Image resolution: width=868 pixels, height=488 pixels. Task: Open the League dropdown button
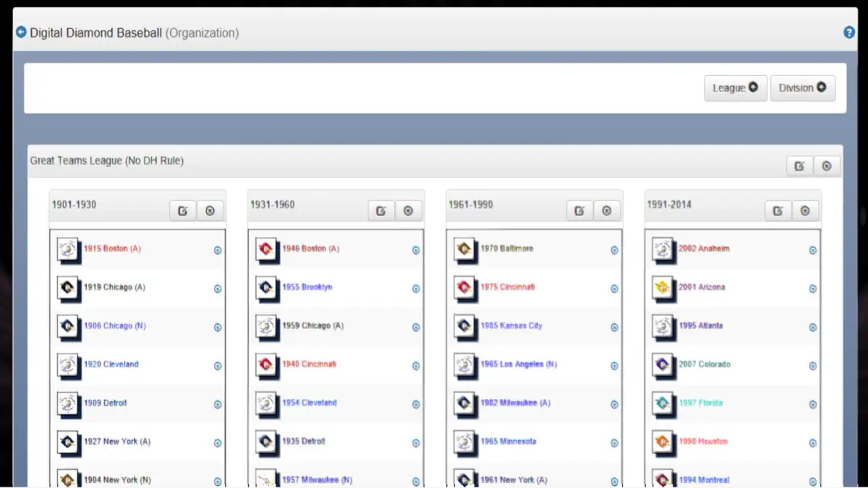[735, 87]
